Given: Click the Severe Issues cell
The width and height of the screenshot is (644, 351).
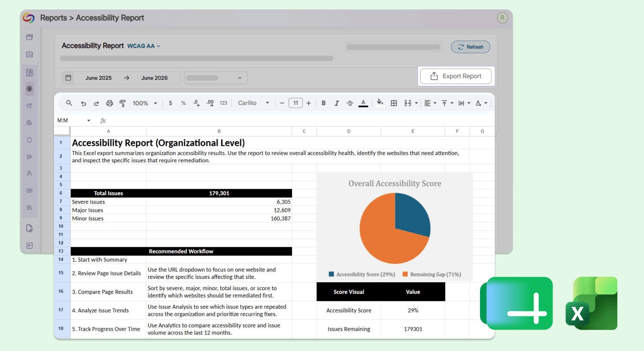Looking at the screenshot, I should point(109,202).
